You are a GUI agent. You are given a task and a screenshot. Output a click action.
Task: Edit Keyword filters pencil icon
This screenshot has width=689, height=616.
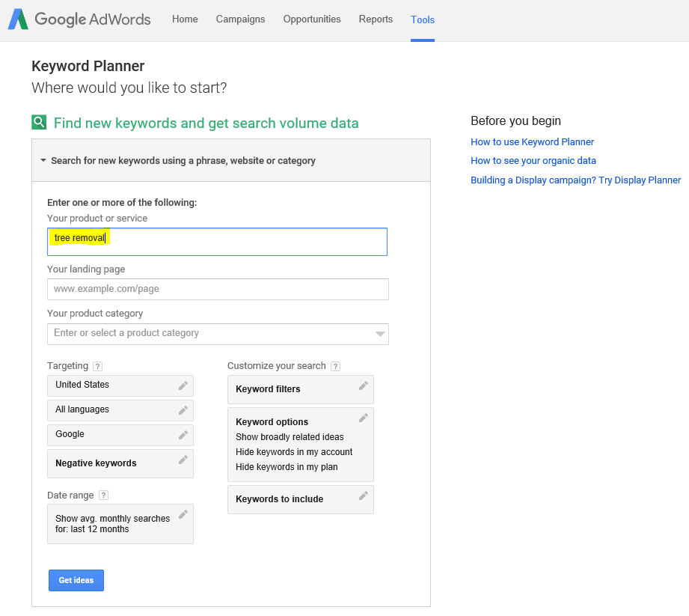pos(364,385)
